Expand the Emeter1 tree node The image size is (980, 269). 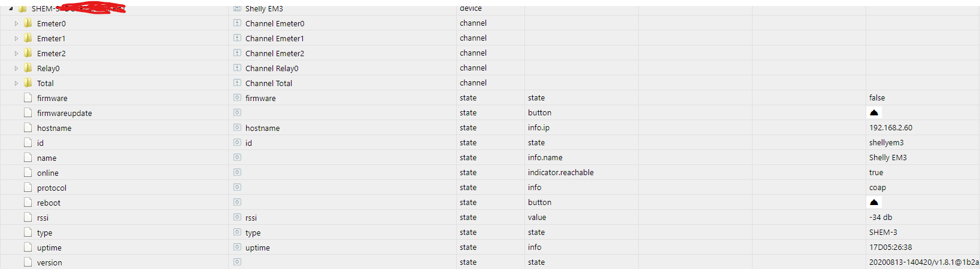coord(16,39)
